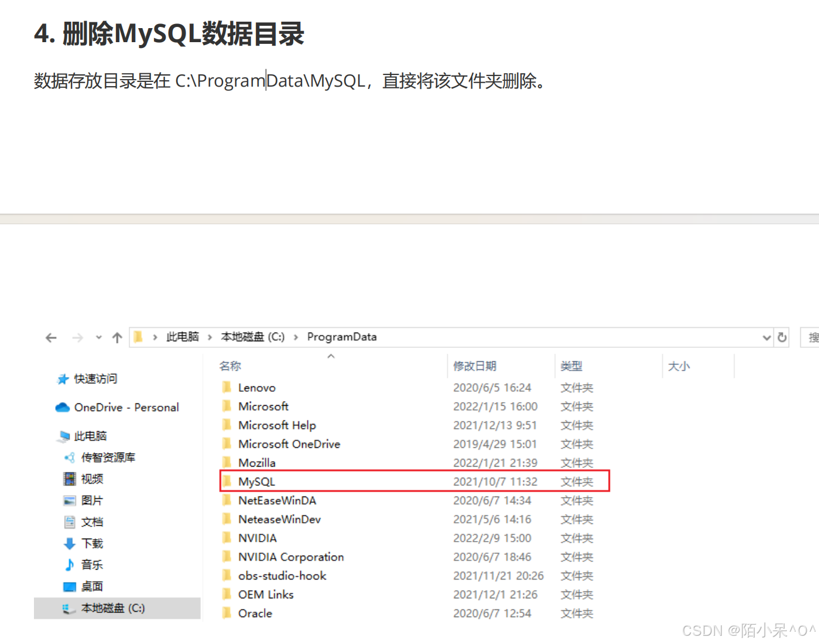Screen dimensions: 819x644
Task: Click the Microsoft Help folder name
Action: pos(277,425)
